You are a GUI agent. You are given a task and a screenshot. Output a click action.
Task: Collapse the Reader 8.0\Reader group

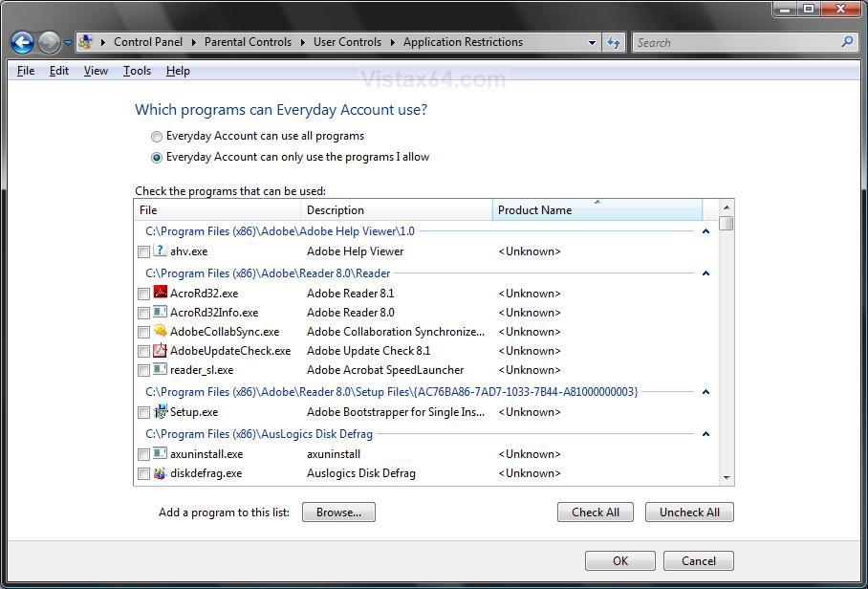705,273
